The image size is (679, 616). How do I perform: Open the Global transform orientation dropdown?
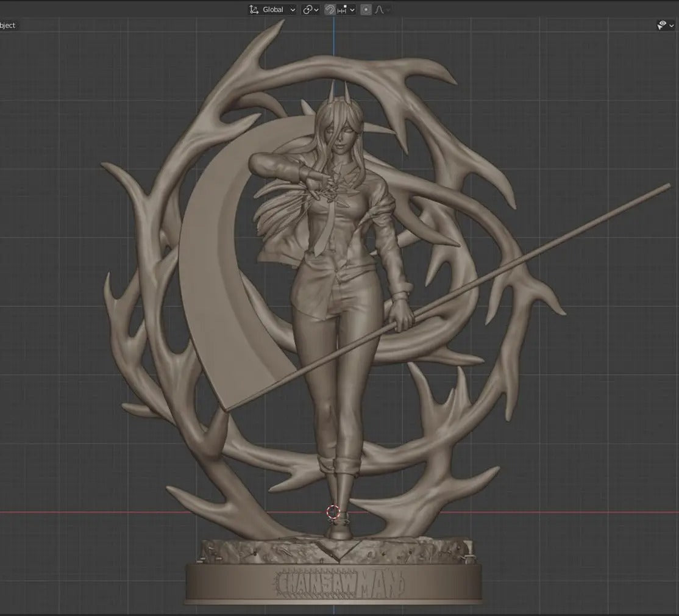click(x=272, y=10)
